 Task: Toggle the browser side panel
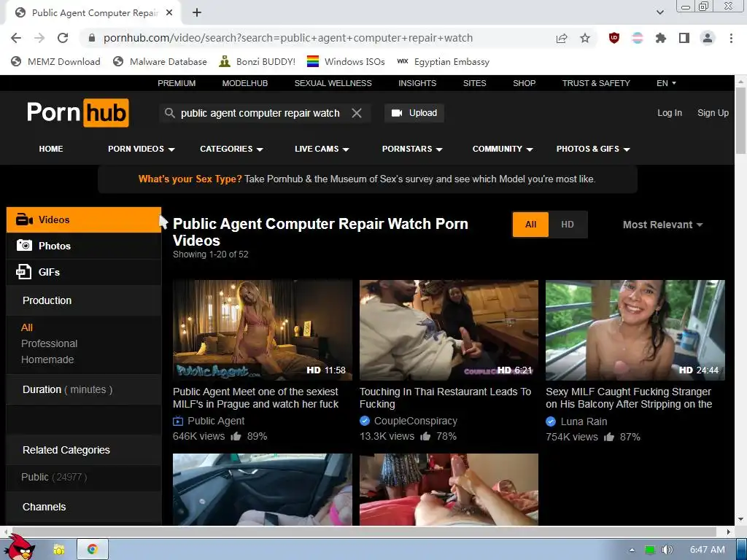click(684, 38)
